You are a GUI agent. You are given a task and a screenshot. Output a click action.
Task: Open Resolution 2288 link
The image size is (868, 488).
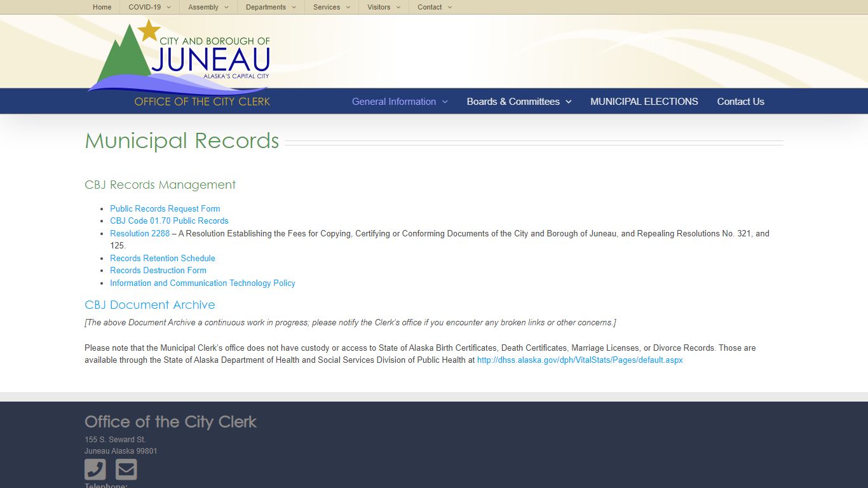coord(140,233)
